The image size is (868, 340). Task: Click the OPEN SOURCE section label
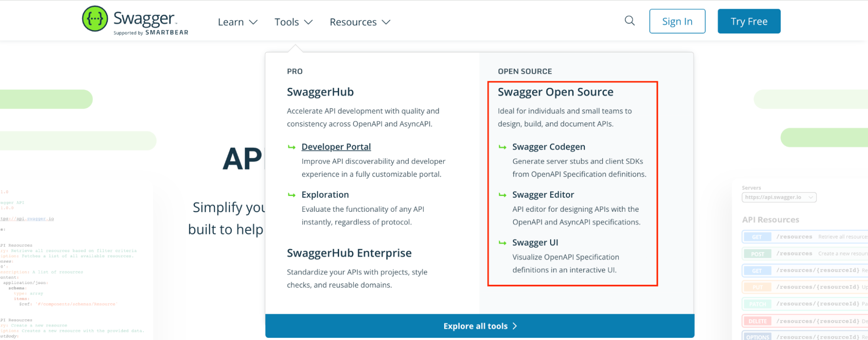click(525, 71)
